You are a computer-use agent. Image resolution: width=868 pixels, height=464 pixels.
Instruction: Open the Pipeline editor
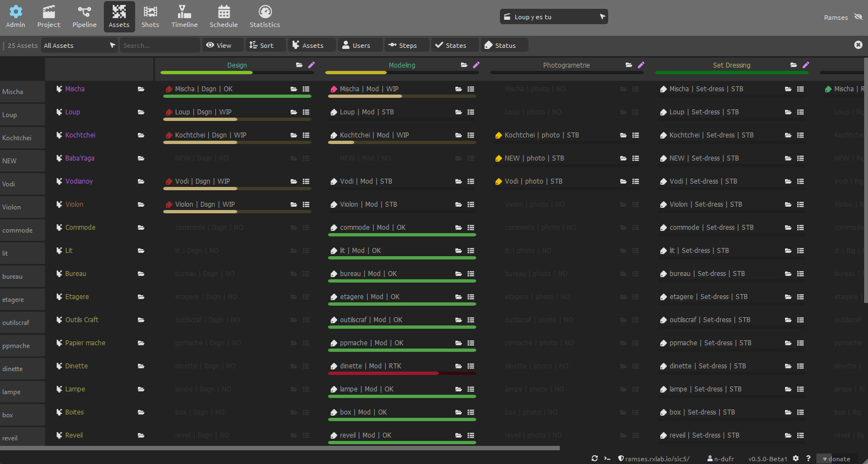click(x=84, y=16)
